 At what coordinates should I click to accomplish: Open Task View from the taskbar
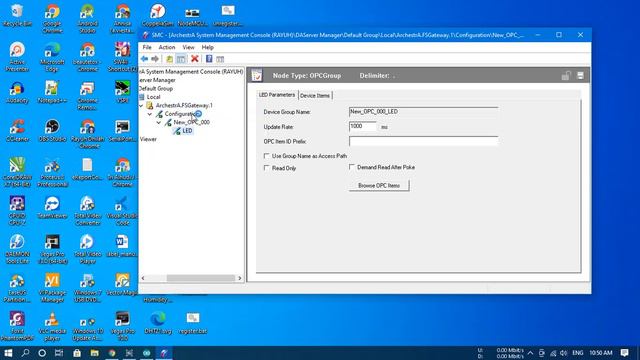59,353
